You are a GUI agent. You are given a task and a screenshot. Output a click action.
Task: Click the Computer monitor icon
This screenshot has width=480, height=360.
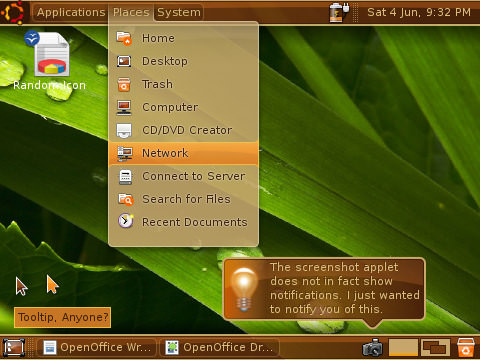click(124, 107)
